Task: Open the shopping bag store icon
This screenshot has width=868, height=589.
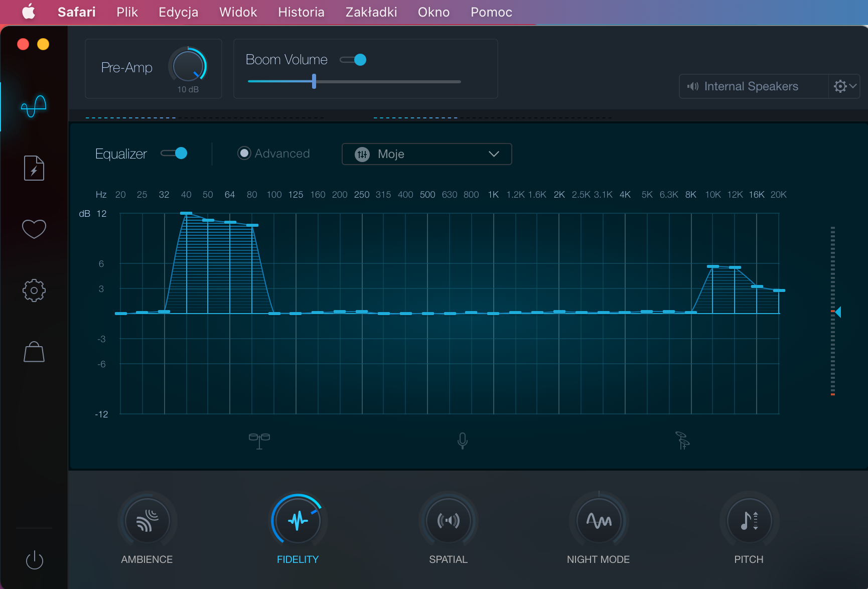Action: 34,352
